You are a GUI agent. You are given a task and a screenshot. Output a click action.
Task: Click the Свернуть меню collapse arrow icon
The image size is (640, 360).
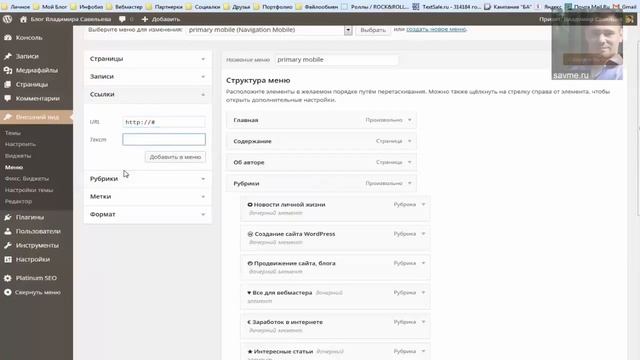pyautogui.click(x=8, y=292)
